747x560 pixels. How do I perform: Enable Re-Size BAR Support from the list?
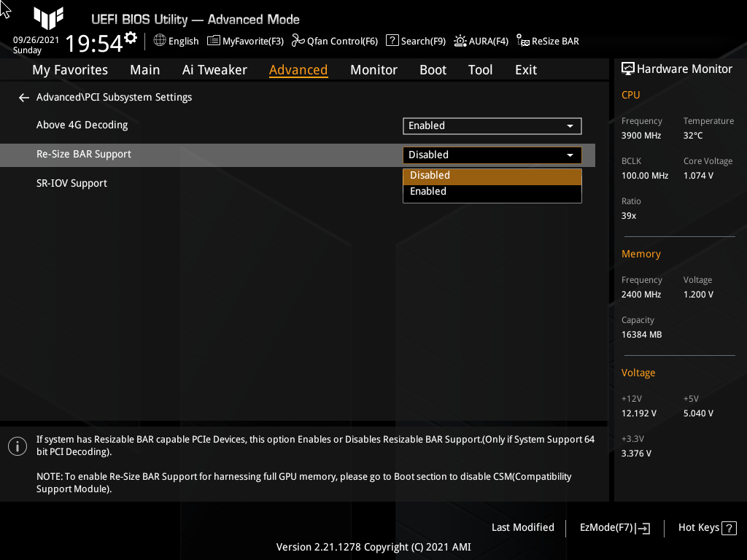tap(492, 191)
